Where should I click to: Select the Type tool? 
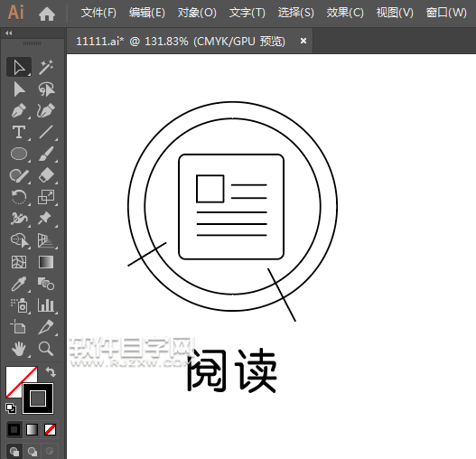(19, 132)
